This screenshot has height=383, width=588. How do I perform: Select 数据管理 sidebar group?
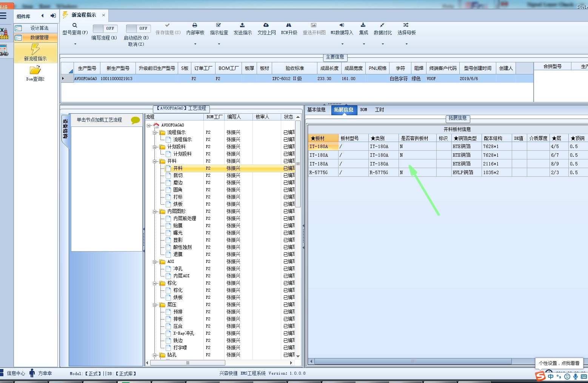[x=36, y=37]
